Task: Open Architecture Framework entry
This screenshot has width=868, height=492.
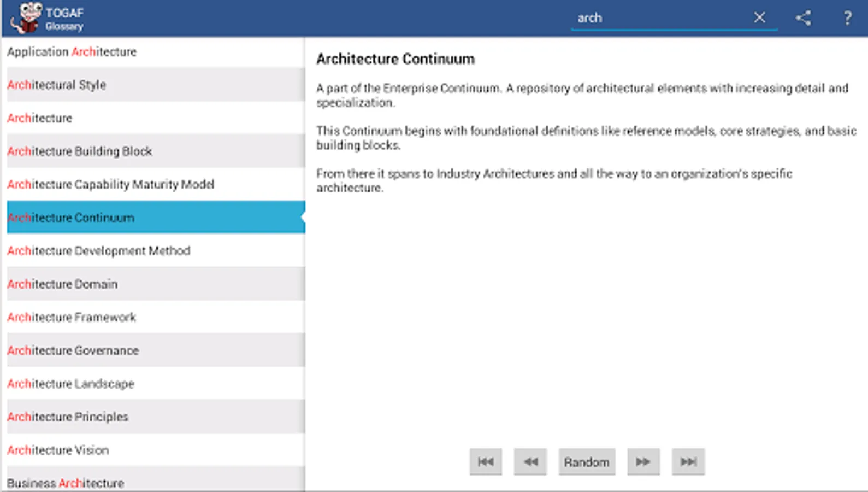Action: pos(156,317)
